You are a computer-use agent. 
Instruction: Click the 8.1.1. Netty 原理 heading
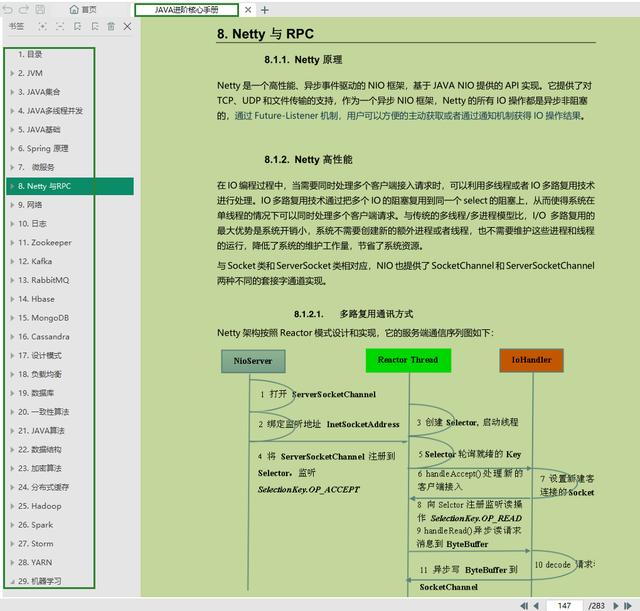coord(303,60)
